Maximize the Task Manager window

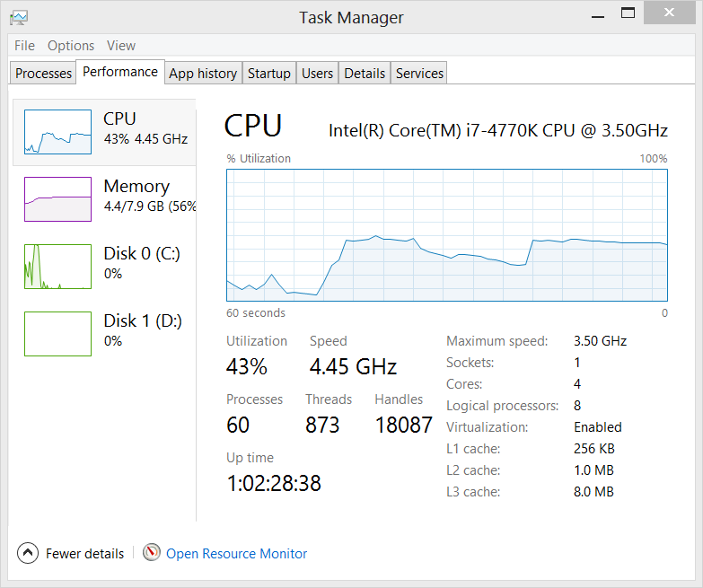click(x=628, y=13)
